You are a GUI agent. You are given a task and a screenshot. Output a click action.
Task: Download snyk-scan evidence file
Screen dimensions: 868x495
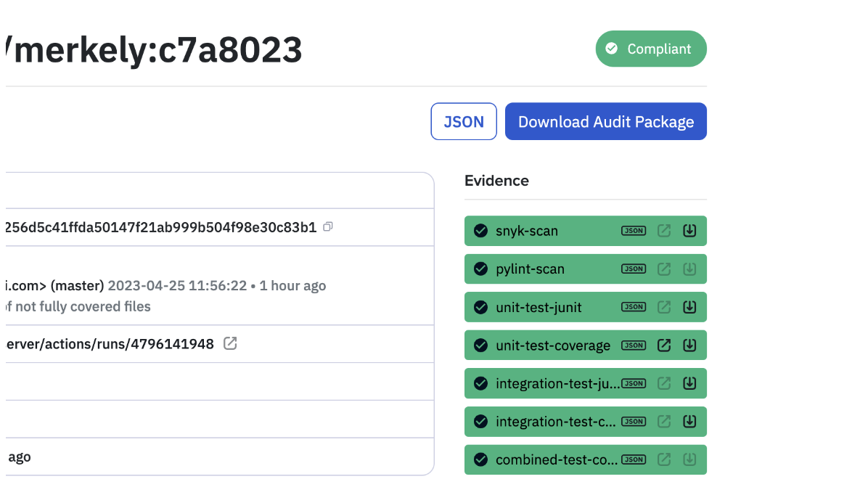click(689, 231)
